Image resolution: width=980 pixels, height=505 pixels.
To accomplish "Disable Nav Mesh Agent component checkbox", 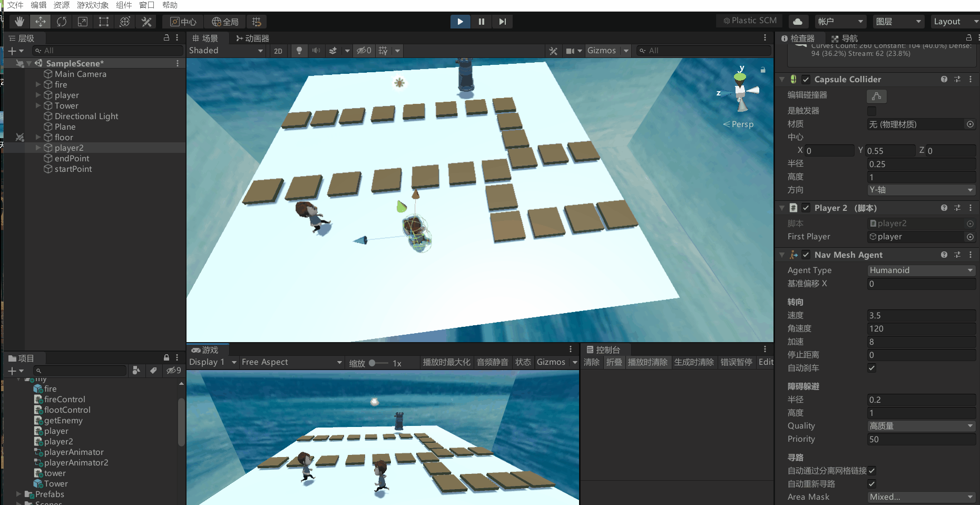I will [806, 255].
